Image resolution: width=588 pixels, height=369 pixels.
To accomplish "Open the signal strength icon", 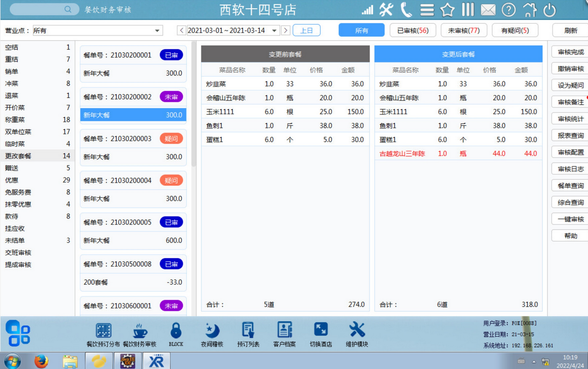I will 367,10.
